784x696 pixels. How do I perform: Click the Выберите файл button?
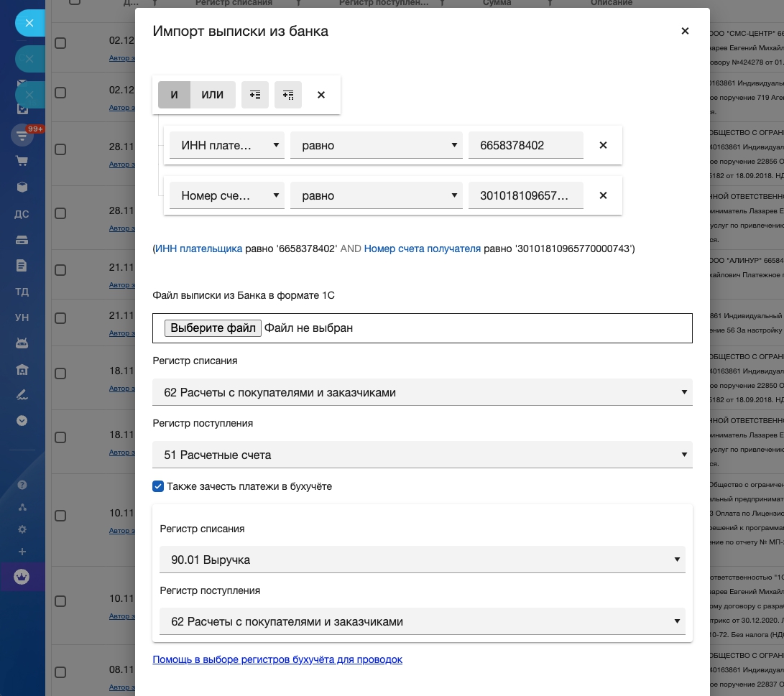[x=213, y=328]
